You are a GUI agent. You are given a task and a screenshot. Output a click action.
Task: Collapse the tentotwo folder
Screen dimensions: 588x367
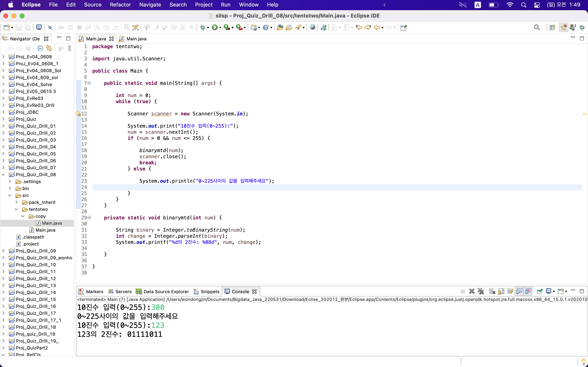16,209
